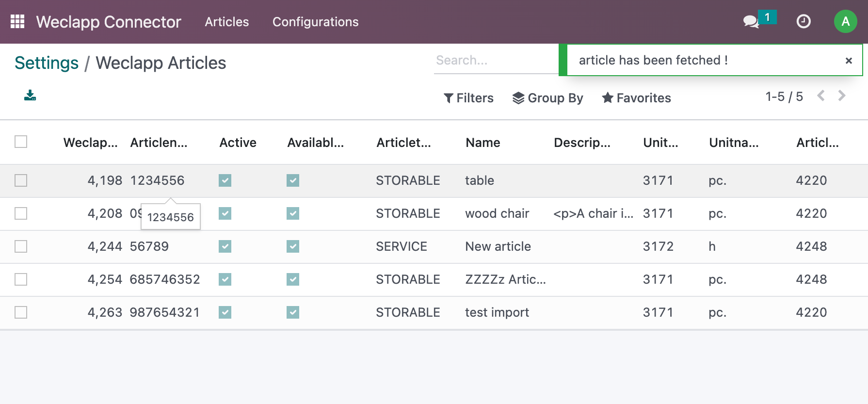Click the unit name h cell

[x=712, y=246]
